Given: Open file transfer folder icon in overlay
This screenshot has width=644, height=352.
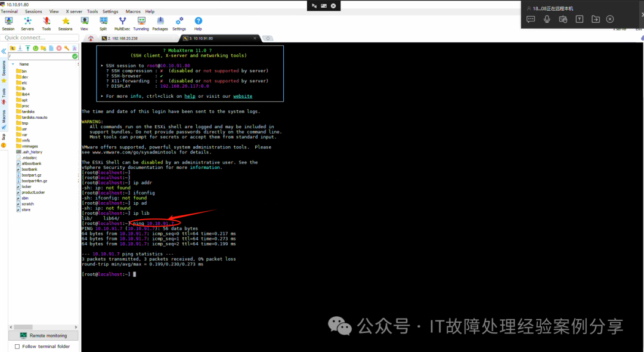Looking at the screenshot, I should [595, 19].
